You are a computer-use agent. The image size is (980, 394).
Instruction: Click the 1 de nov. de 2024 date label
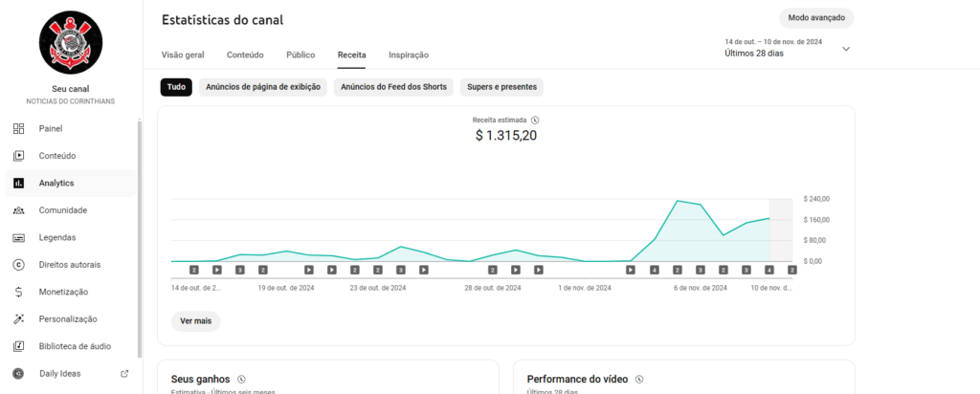(x=585, y=289)
